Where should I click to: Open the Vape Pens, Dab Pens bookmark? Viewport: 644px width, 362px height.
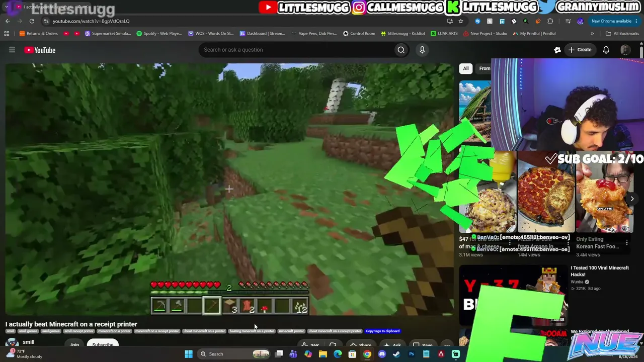(313, 34)
